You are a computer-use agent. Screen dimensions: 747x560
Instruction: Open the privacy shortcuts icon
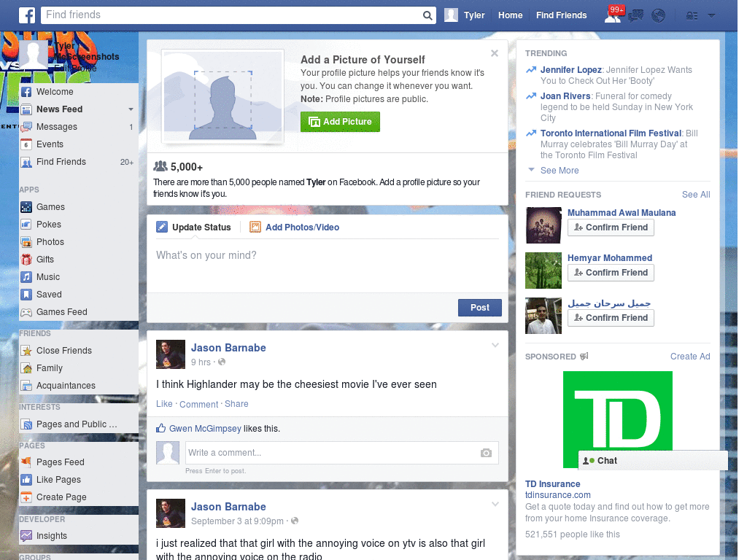click(x=692, y=16)
